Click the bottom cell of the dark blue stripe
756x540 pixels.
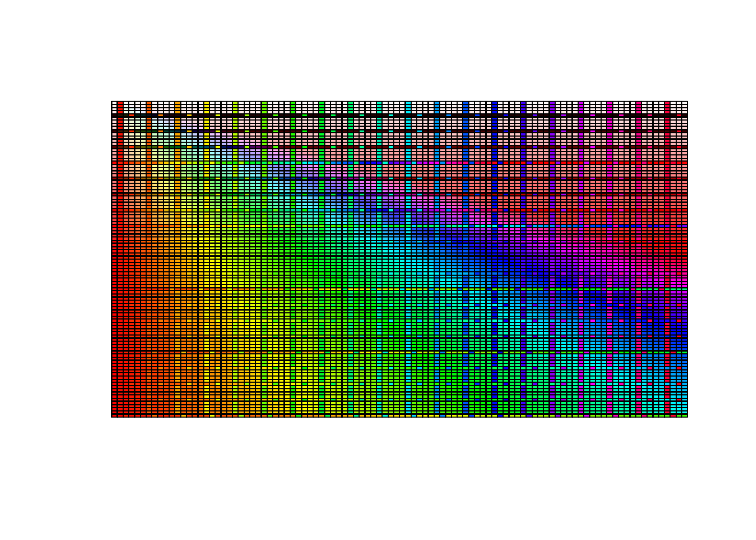click(494, 411)
